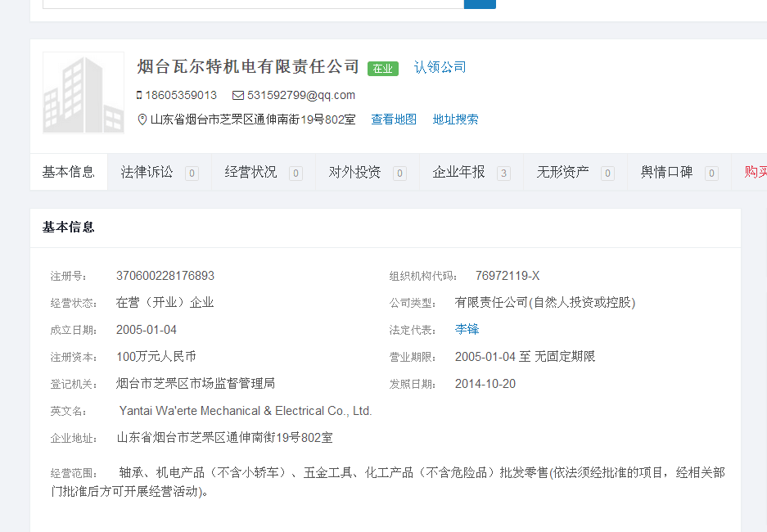Click the gray building logo placeholder

83,92
